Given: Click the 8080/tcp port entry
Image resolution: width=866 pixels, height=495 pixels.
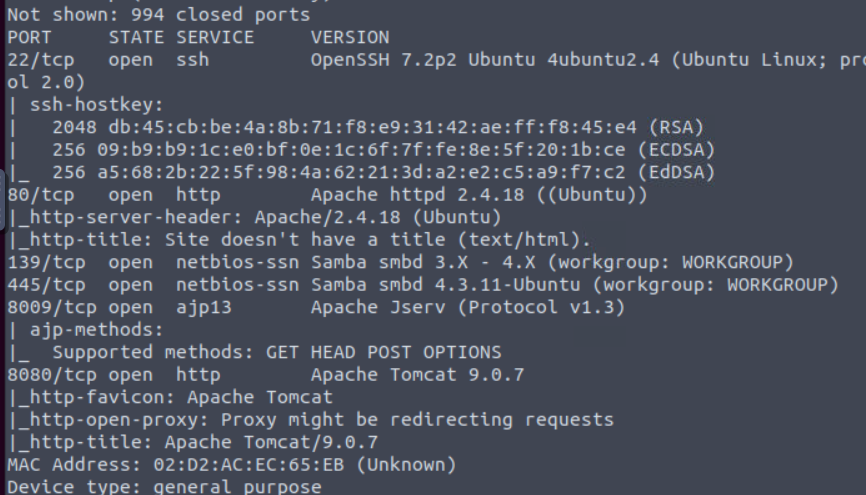Looking at the screenshot, I should 52,375.
